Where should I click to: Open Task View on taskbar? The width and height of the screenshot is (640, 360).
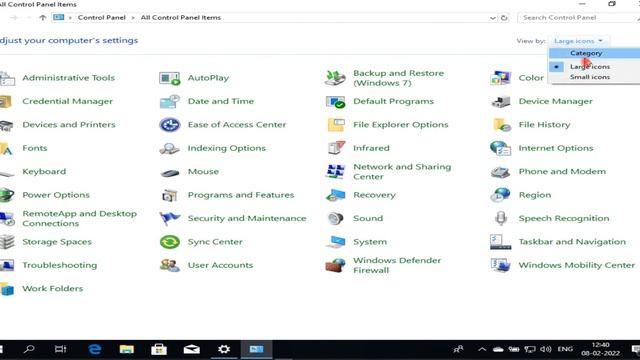(60, 349)
